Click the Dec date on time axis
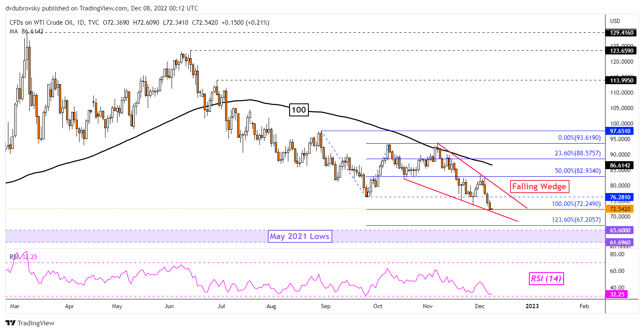Screen dimensions: 644x332 click(480, 306)
